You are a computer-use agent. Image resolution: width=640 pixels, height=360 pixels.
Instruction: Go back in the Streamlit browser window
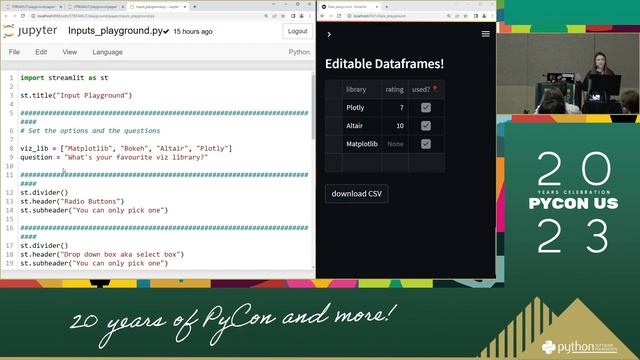tap(322, 16)
